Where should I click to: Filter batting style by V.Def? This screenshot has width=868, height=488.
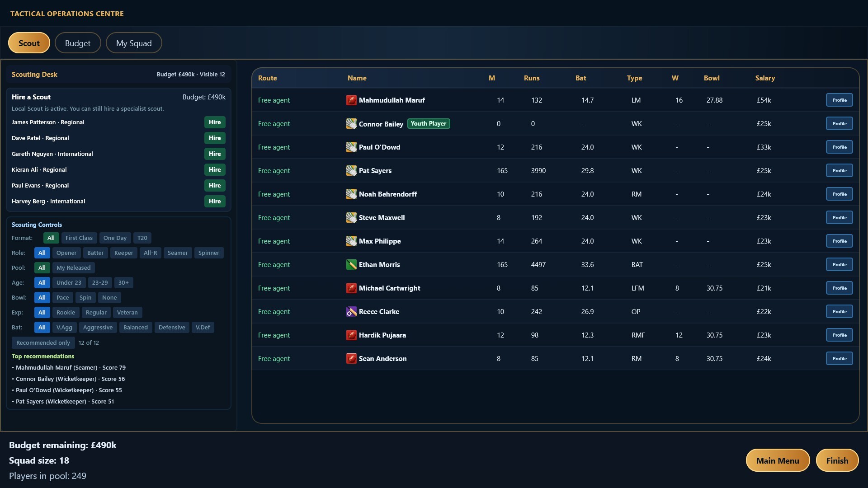(x=203, y=328)
